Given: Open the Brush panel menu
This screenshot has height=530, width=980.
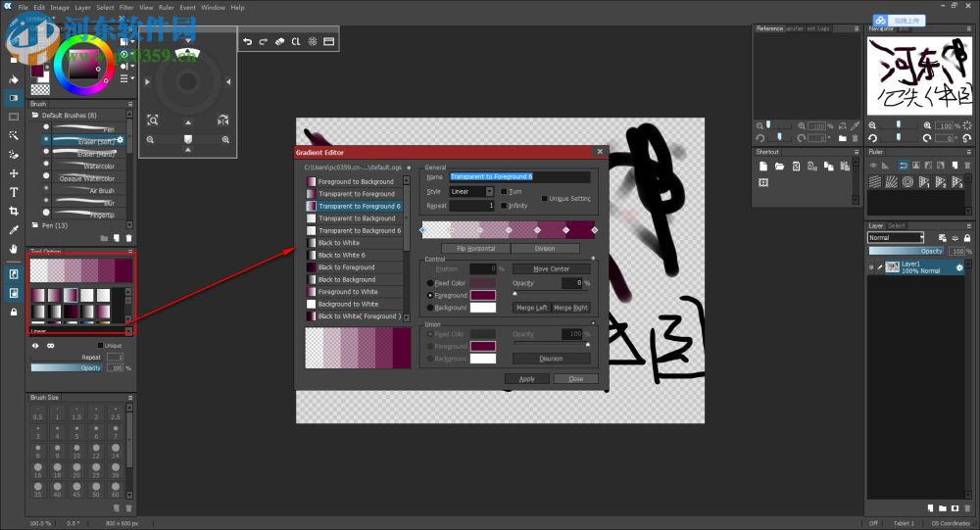Looking at the screenshot, I should coord(130,104).
